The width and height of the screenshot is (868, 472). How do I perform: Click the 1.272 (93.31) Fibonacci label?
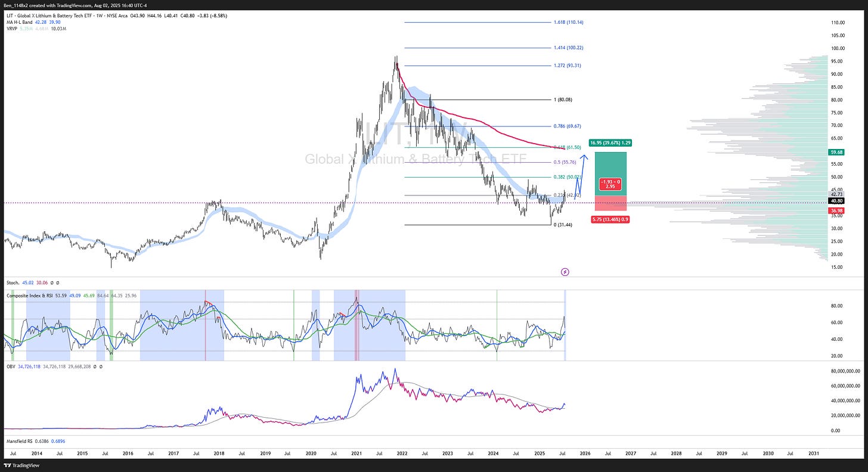567,66
